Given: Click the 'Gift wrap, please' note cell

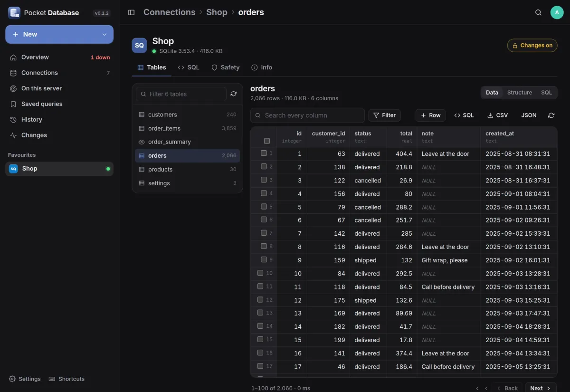Looking at the screenshot, I should click(x=448, y=260).
